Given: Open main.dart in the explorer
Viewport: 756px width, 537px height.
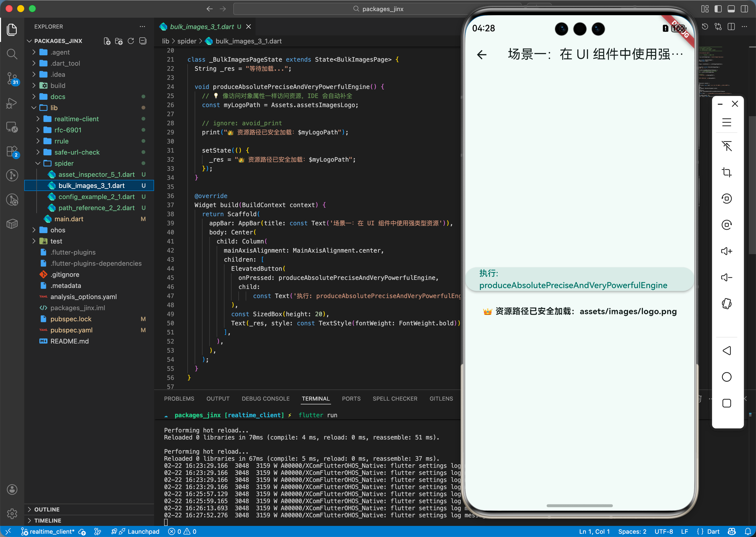Looking at the screenshot, I should 69,219.
